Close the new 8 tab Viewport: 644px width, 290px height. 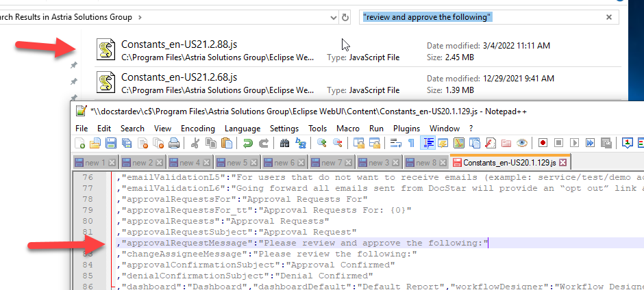point(443,163)
